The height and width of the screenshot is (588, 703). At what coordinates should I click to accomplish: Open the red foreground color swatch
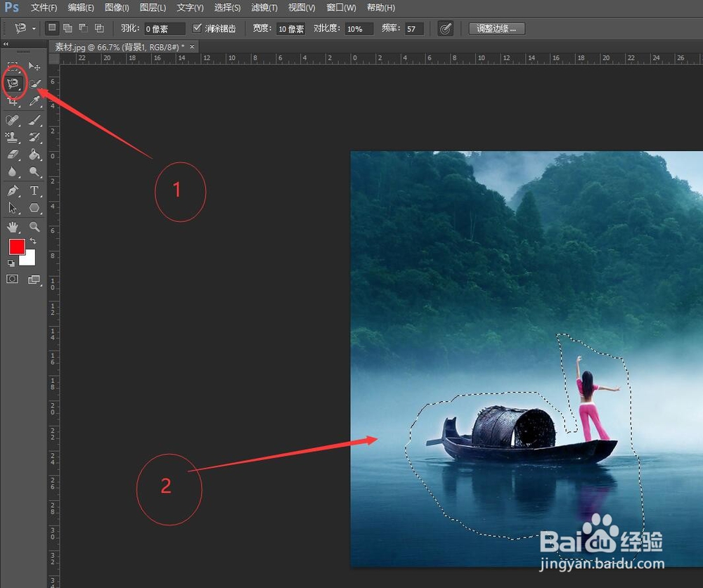(x=15, y=246)
